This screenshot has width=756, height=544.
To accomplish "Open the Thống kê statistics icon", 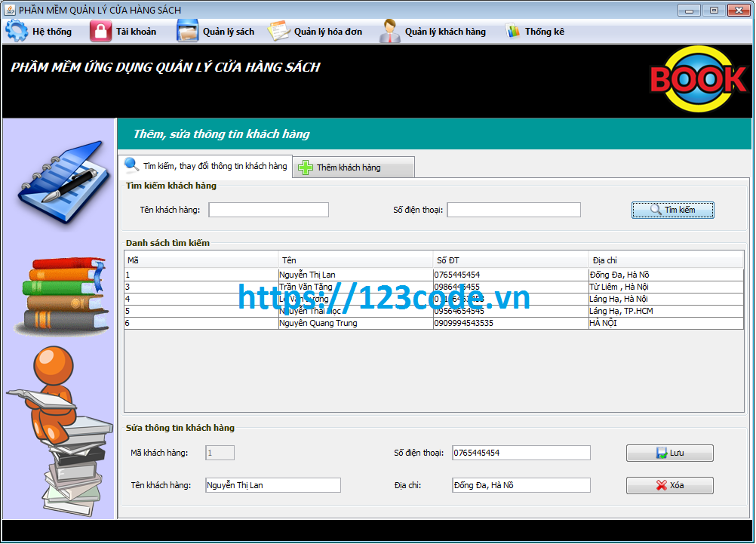I will coord(515,30).
